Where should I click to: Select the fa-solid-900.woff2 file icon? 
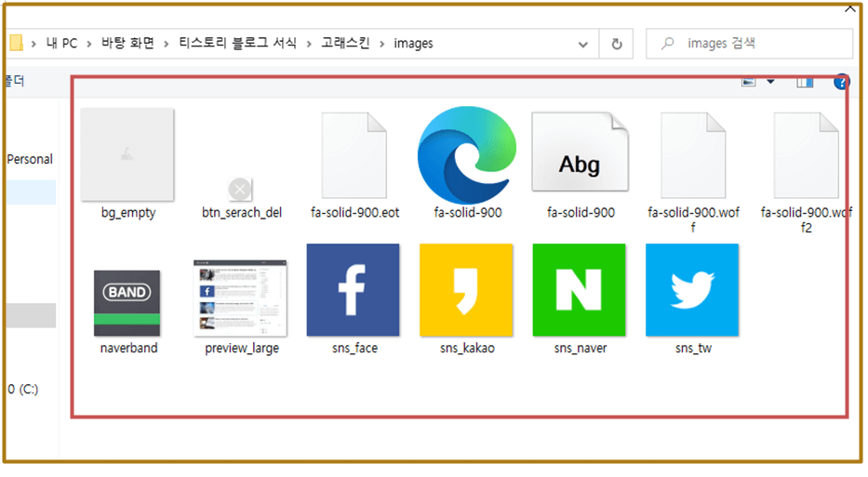coord(806,155)
